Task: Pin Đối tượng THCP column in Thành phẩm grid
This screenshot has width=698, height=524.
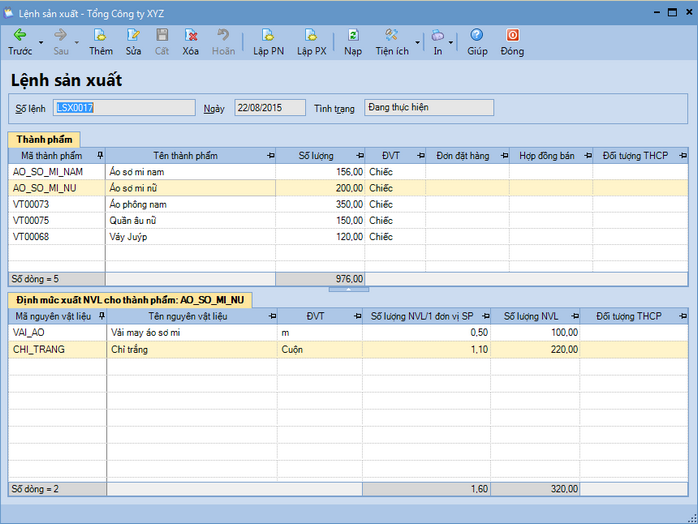Action: point(683,155)
